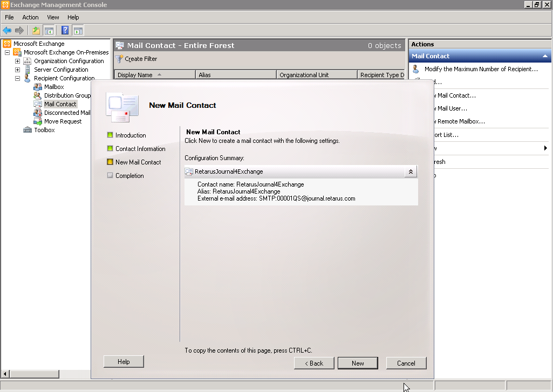Collapse the RetarusJournal4Exchange summary section
Viewport: 553px width, 392px height.
[411, 171]
